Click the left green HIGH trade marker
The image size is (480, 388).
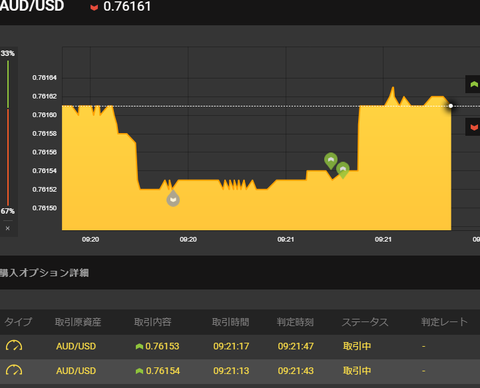(331, 161)
